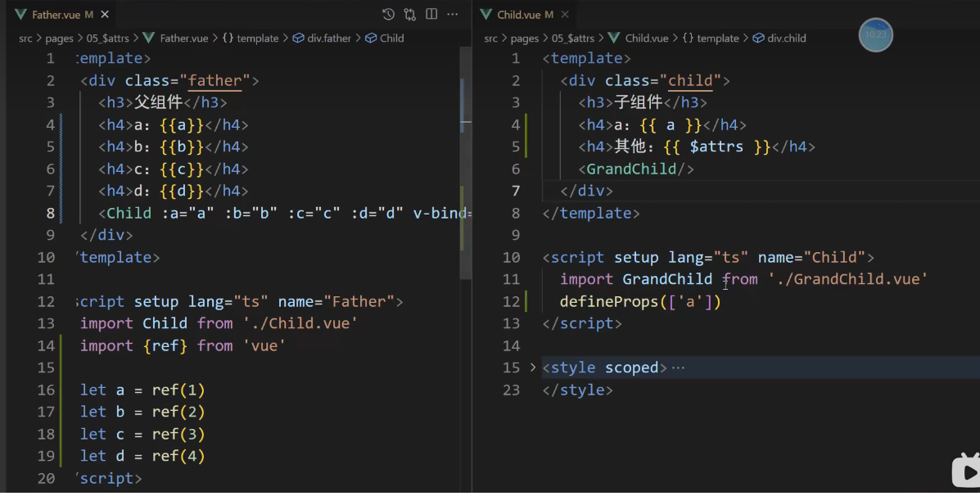Click 'Father' name attribute in script tag
The height and width of the screenshot is (496, 980).
coord(359,302)
